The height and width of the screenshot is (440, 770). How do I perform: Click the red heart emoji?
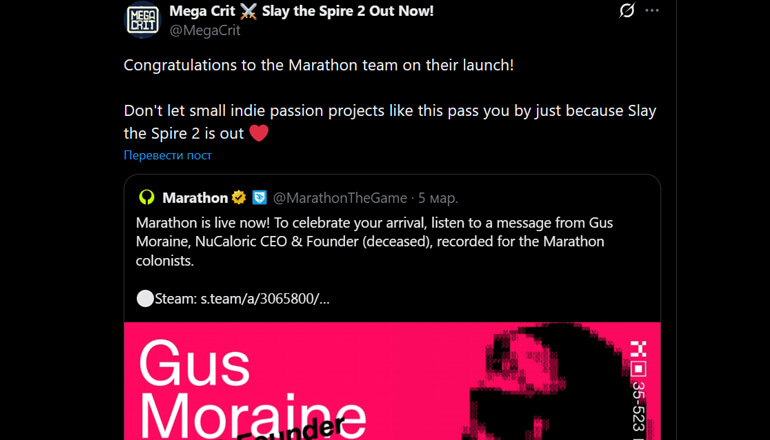click(x=259, y=133)
